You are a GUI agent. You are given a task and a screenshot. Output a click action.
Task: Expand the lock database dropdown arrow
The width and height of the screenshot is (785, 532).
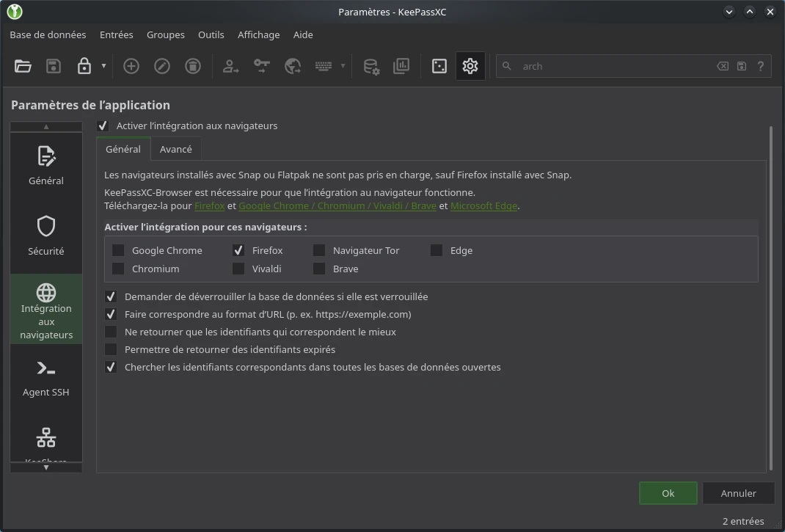pos(103,65)
